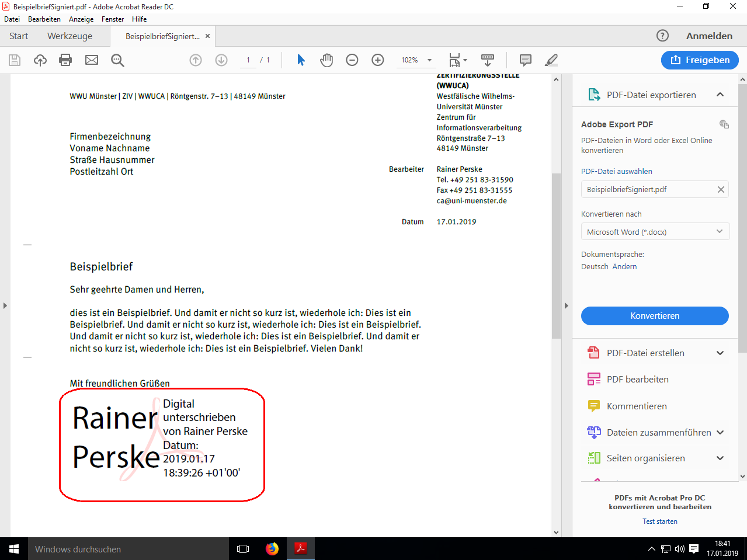747x560 pixels.
Task: Print the document using the printer icon
Action: [65, 60]
